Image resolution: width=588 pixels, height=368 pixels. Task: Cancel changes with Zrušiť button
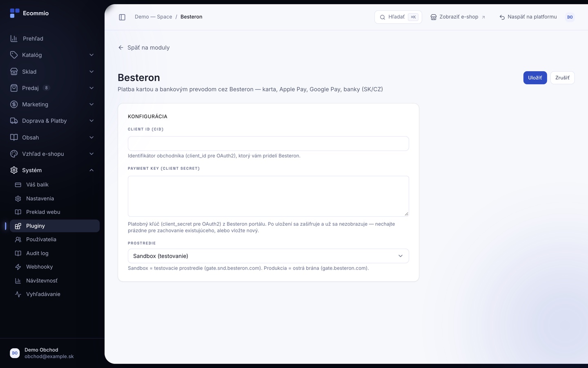[562, 78]
